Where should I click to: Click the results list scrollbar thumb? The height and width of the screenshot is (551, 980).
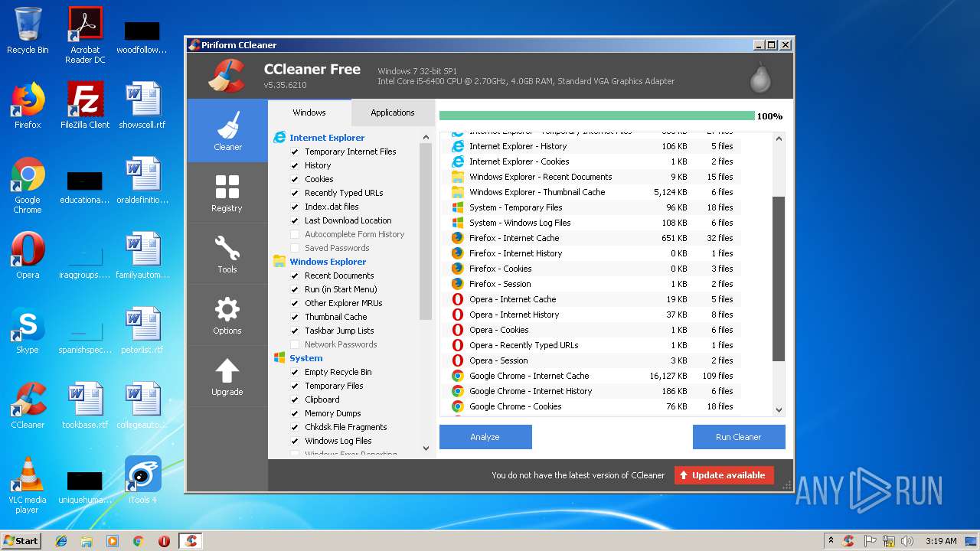(x=779, y=279)
